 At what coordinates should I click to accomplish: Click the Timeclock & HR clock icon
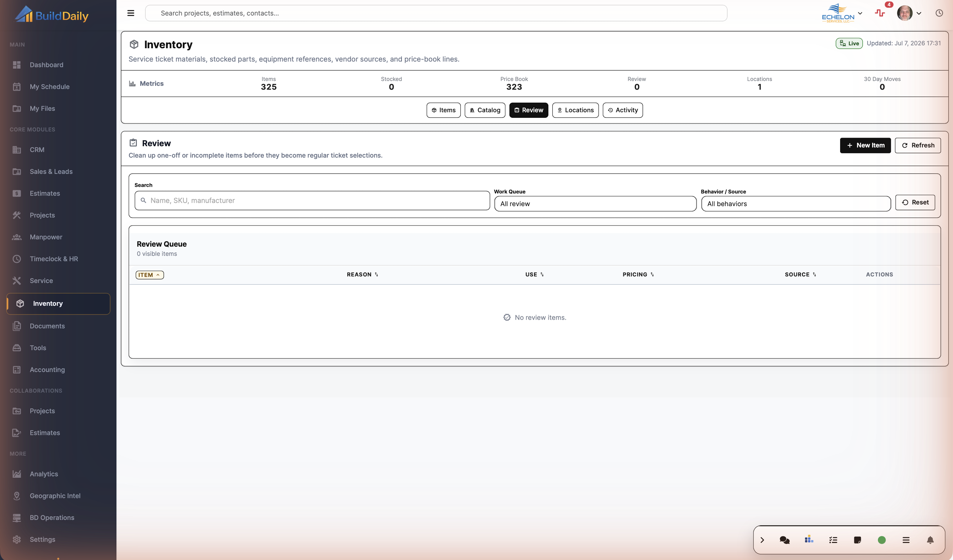pos(17,259)
